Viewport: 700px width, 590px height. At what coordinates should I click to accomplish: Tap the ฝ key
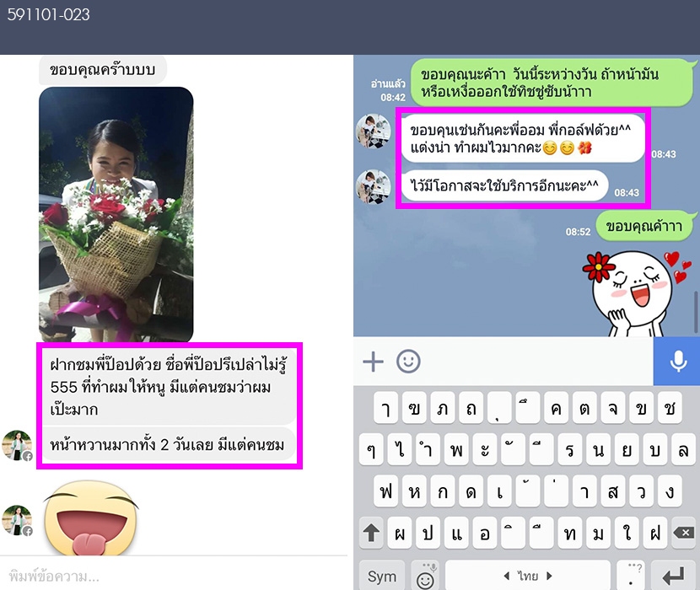pyautogui.click(x=655, y=533)
